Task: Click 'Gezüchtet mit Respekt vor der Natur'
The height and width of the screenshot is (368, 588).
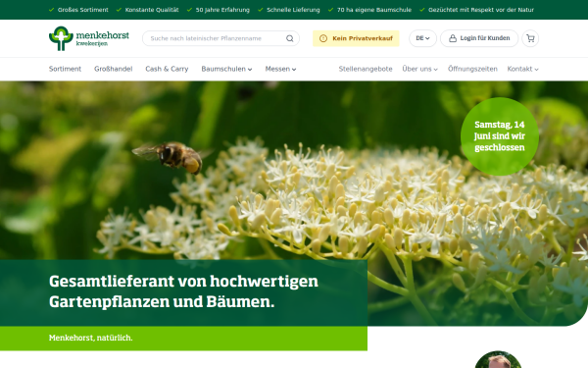Action: 481,10
